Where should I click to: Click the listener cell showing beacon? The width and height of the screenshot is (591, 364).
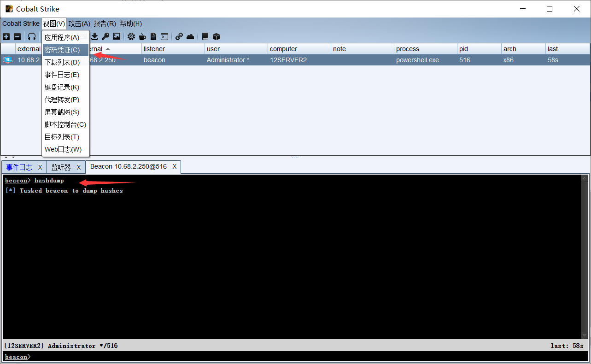(173, 60)
